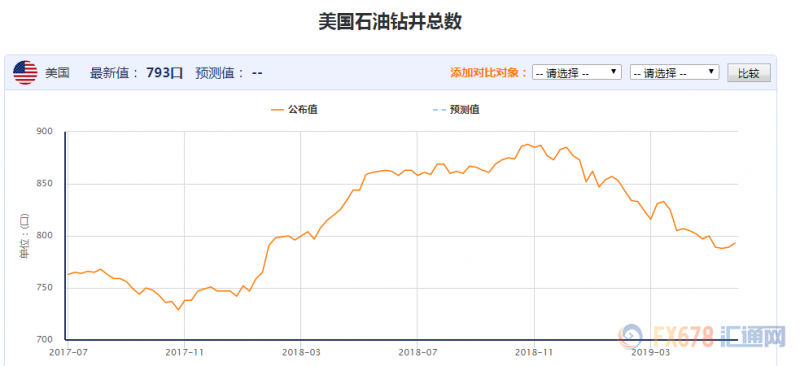800x366 pixels.
Task: Click the 预测值 label in the header bar
Action: point(220,73)
